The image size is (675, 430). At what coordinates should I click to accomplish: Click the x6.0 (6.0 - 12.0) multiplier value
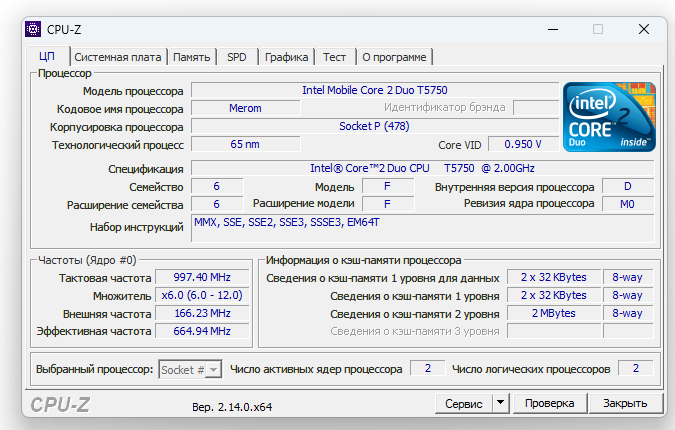point(202,295)
